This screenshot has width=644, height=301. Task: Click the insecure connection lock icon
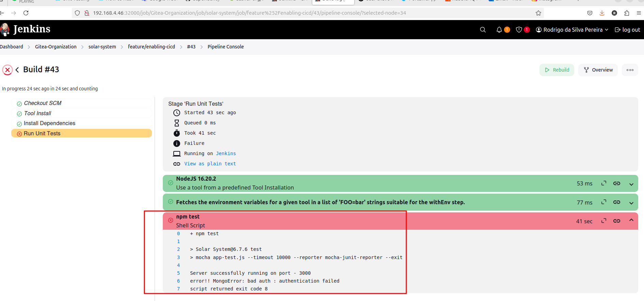(87, 13)
